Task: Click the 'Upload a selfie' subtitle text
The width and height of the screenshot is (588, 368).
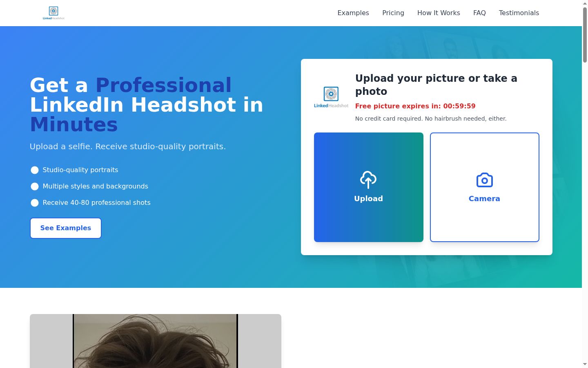Action: pyautogui.click(x=128, y=146)
